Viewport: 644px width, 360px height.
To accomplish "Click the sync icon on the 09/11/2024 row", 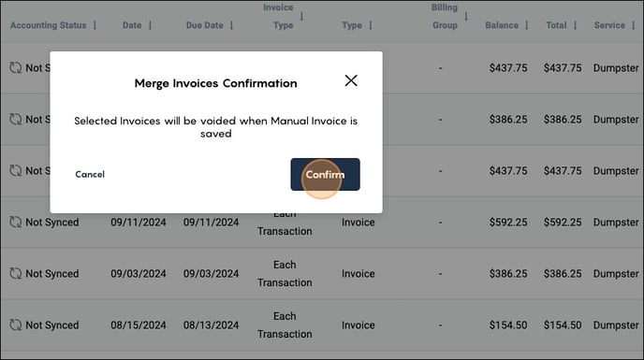I will click(x=16, y=222).
